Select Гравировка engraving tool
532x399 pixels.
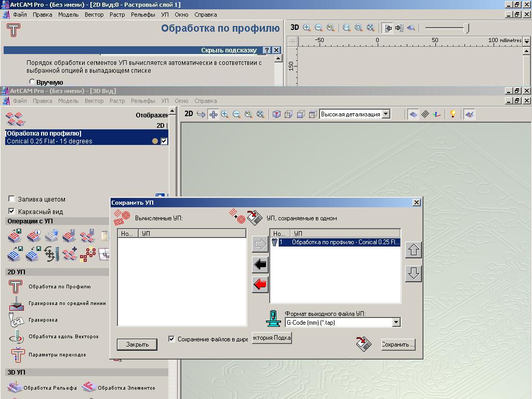pos(34,320)
